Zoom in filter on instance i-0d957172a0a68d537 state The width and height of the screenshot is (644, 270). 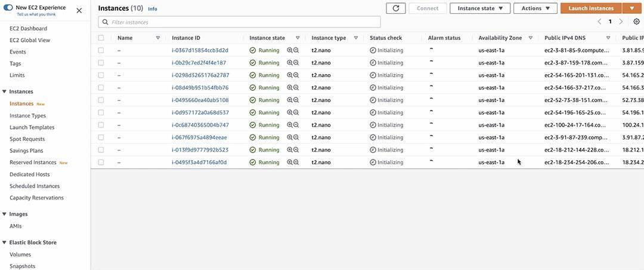[x=290, y=112]
